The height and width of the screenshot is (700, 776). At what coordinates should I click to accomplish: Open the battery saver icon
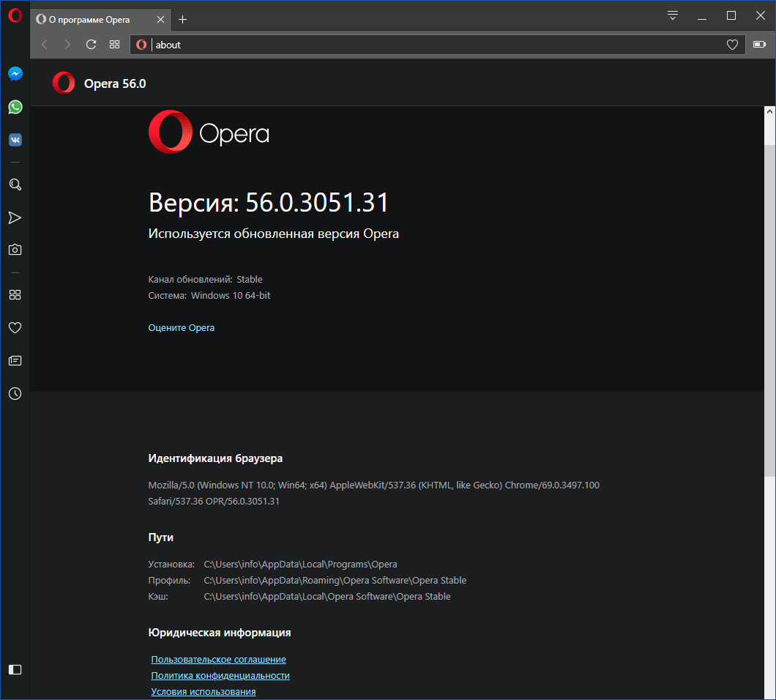pos(759,45)
